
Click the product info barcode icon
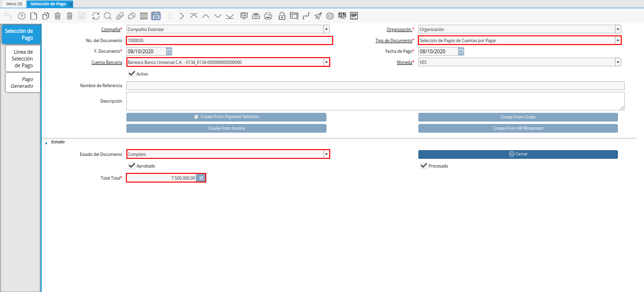tap(342, 16)
